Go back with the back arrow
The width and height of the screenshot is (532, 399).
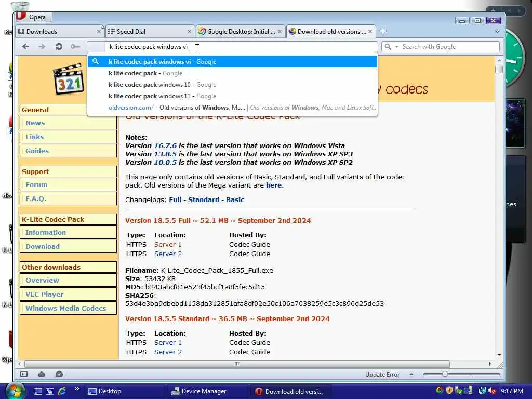26,46
